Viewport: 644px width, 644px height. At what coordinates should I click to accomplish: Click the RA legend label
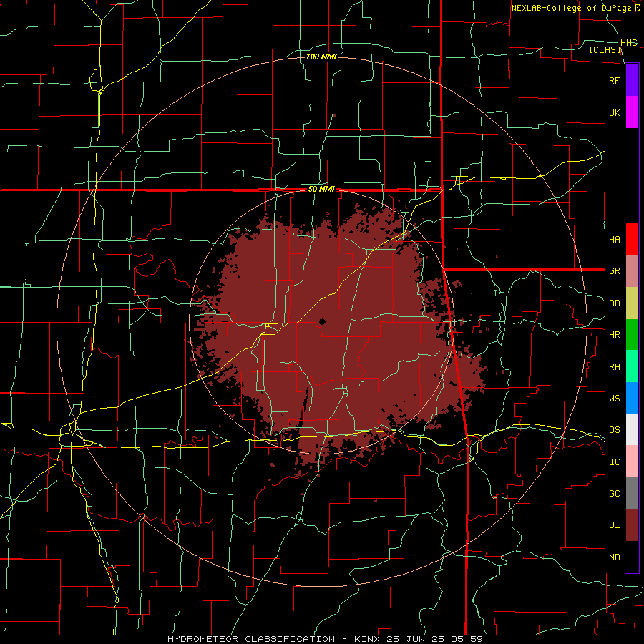614,367
